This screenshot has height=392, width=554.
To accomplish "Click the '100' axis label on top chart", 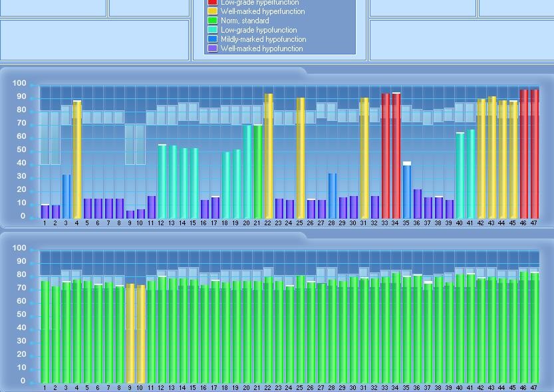I will tap(19, 84).
